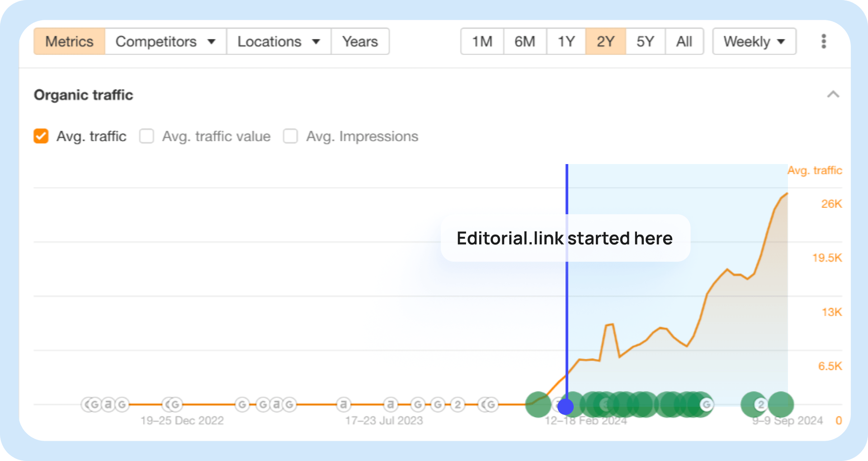Click the white circled 2 update marker
The height and width of the screenshot is (461, 868).
click(458, 404)
